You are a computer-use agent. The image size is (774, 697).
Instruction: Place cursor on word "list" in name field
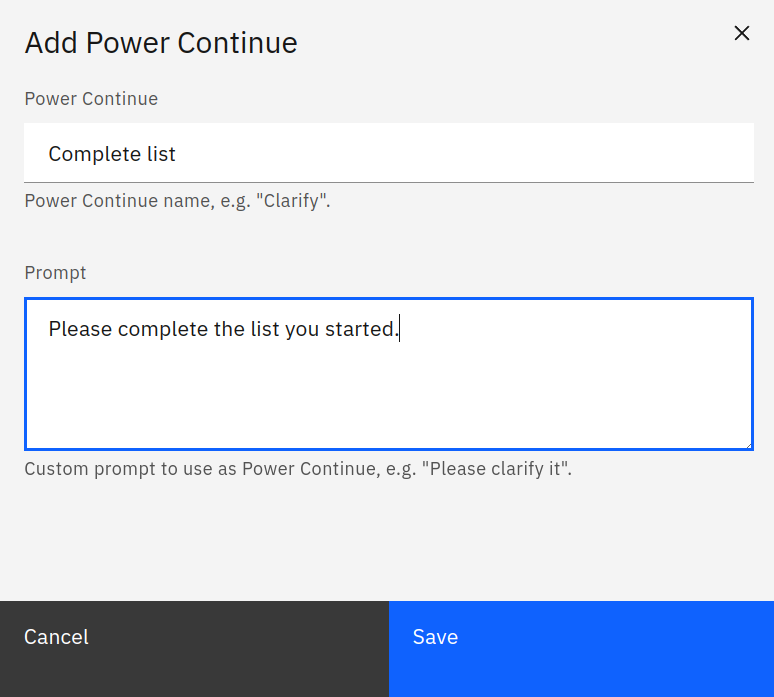160,154
